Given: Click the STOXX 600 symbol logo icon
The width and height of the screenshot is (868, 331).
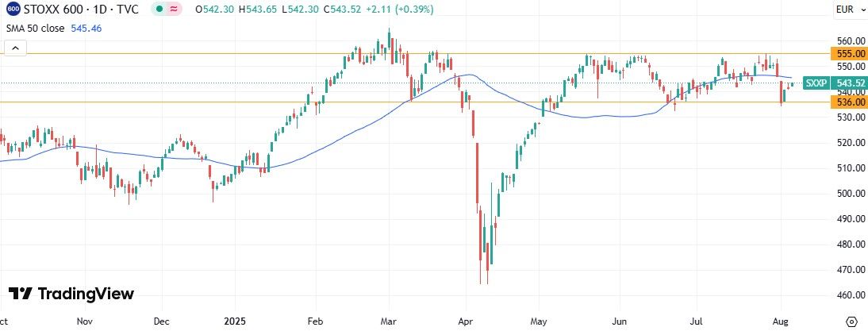Looking at the screenshot, I should click(13, 10).
